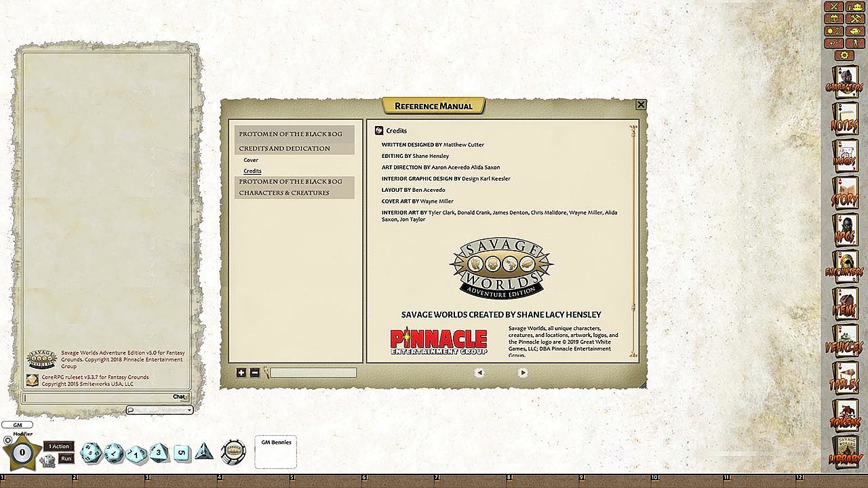Open the modifiers plus-minus icon
The width and height of the screenshot is (868, 488).
pyautogui.click(x=833, y=43)
